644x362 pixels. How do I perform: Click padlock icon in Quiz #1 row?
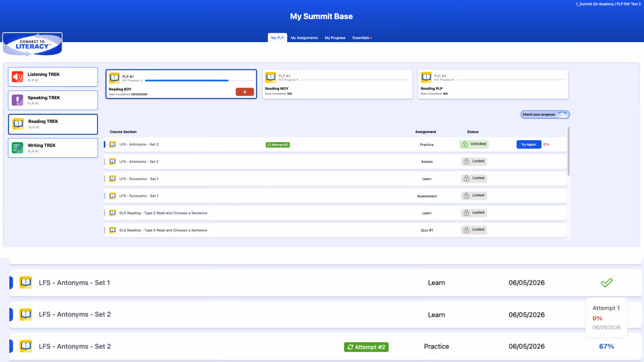[x=466, y=230]
